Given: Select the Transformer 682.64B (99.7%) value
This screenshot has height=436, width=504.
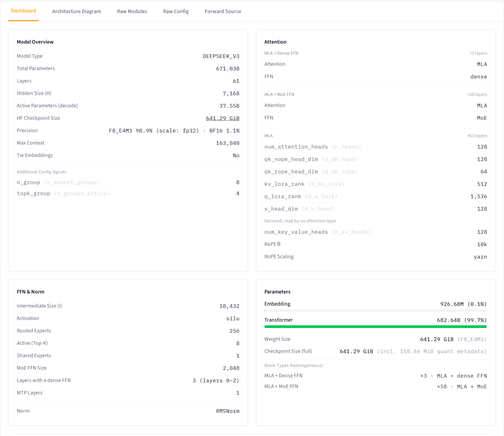Looking at the screenshot, I should (x=462, y=320).
